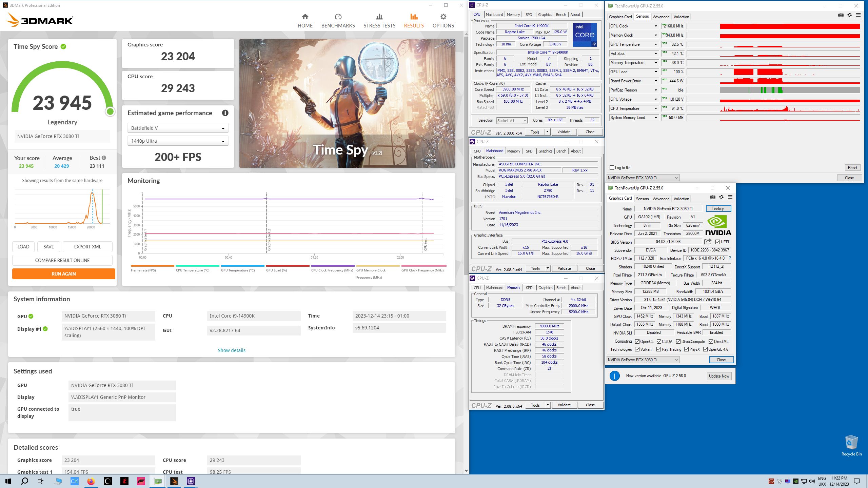The width and height of the screenshot is (868, 488).
Task: Open hamburger menu in GPU-Z Sensors window
Action: pyautogui.click(x=858, y=15)
